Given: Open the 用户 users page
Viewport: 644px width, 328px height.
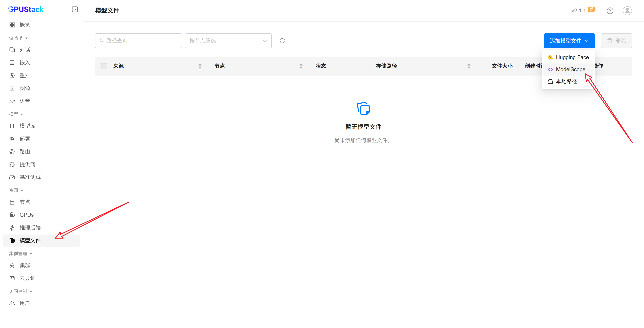Looking at the screenshot, I should tap(41, 303).
